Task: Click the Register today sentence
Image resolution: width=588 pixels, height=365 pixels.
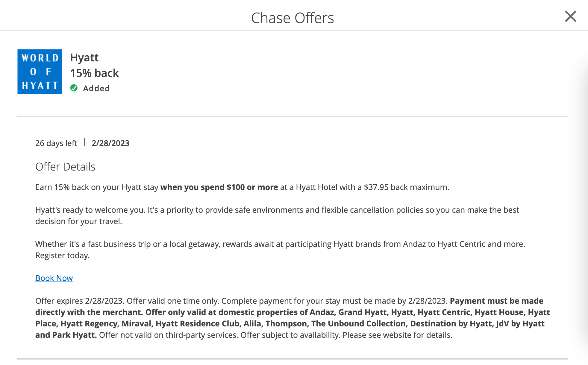Action: click(x=63, y=255)
